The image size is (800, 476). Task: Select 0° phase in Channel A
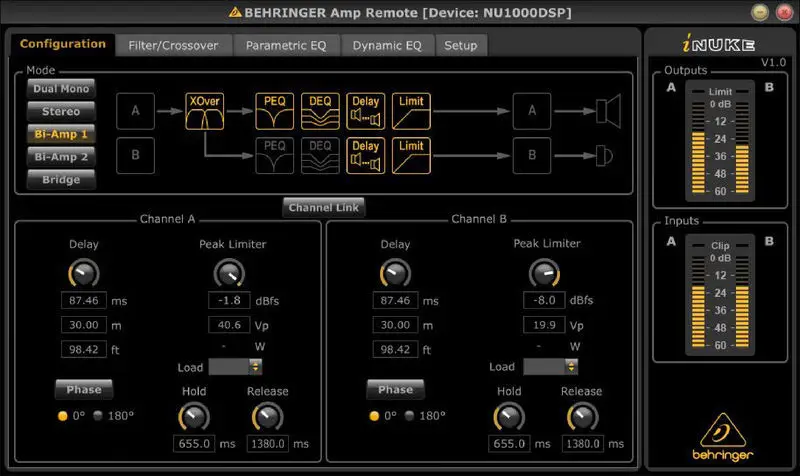(63, 415)
